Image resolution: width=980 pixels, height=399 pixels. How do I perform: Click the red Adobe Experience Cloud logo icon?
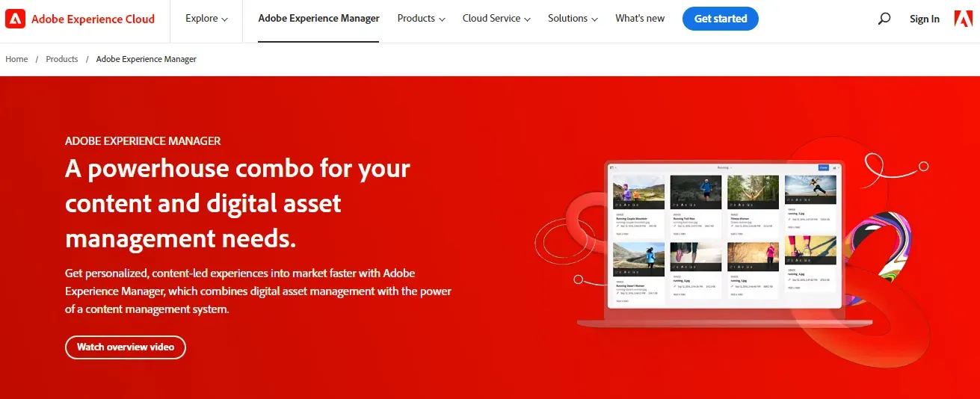click(x=15, y=19)
